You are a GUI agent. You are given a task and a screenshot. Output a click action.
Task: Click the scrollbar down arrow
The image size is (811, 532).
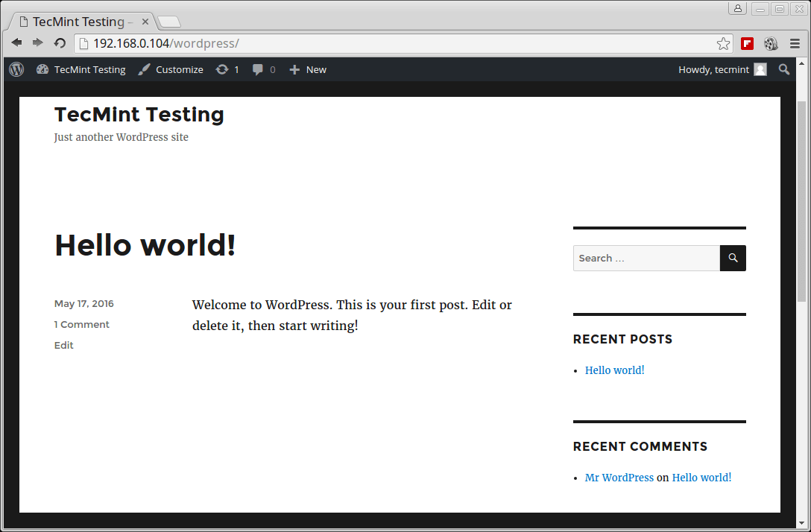click(802, 523)
